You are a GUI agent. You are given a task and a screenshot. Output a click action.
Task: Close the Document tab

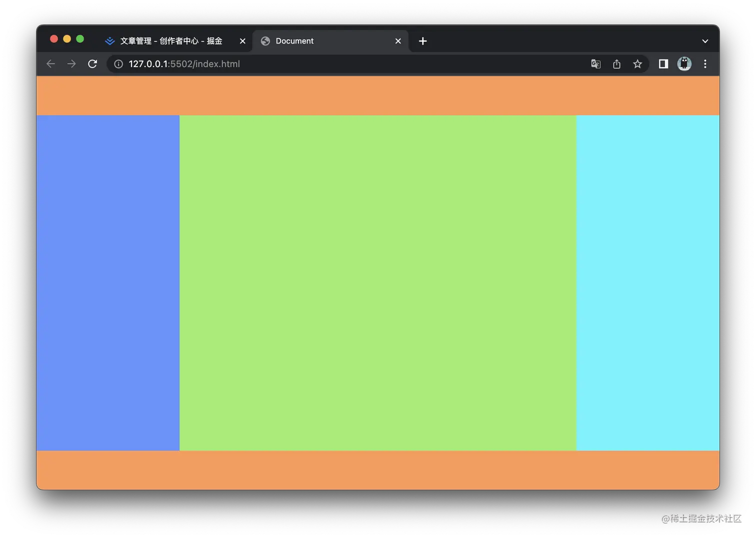click(x=398, y=41)
